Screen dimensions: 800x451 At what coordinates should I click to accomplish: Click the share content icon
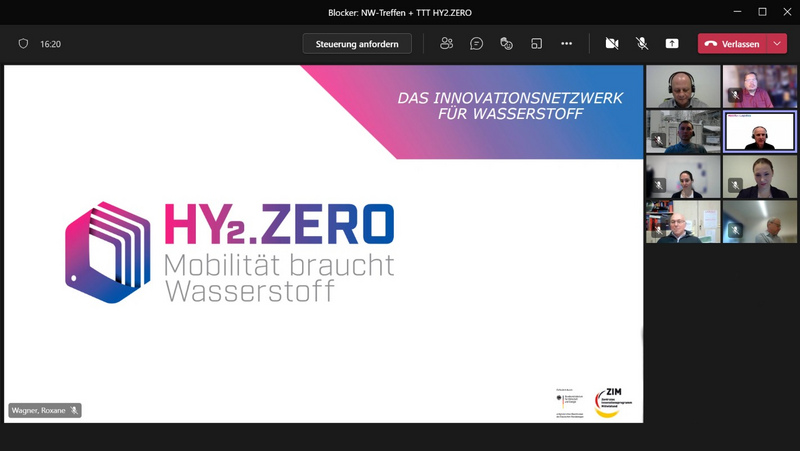(x=672, y=44)
